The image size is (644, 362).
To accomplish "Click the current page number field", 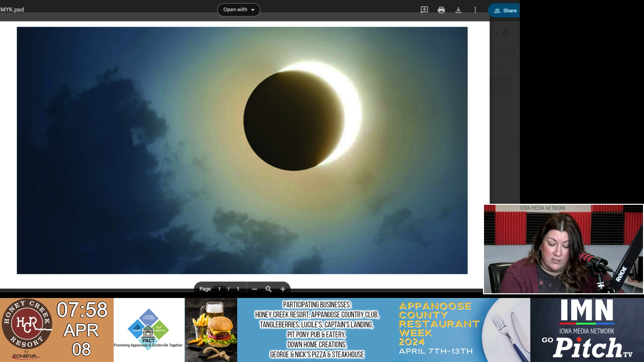I will [x=219, y=289].
